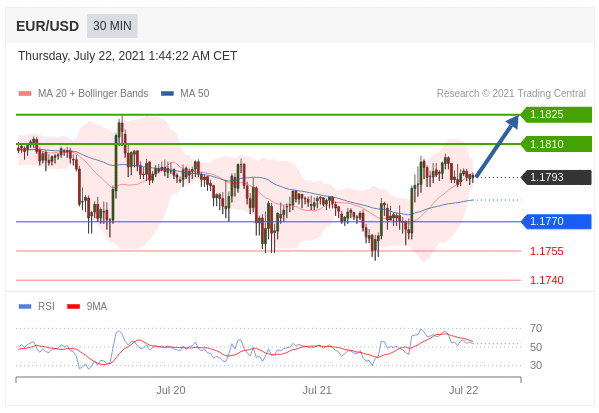Select the 1.1770 blue pivot price tag
The height and width of the screenshot is (413, 599).
[x=556, y=221]
